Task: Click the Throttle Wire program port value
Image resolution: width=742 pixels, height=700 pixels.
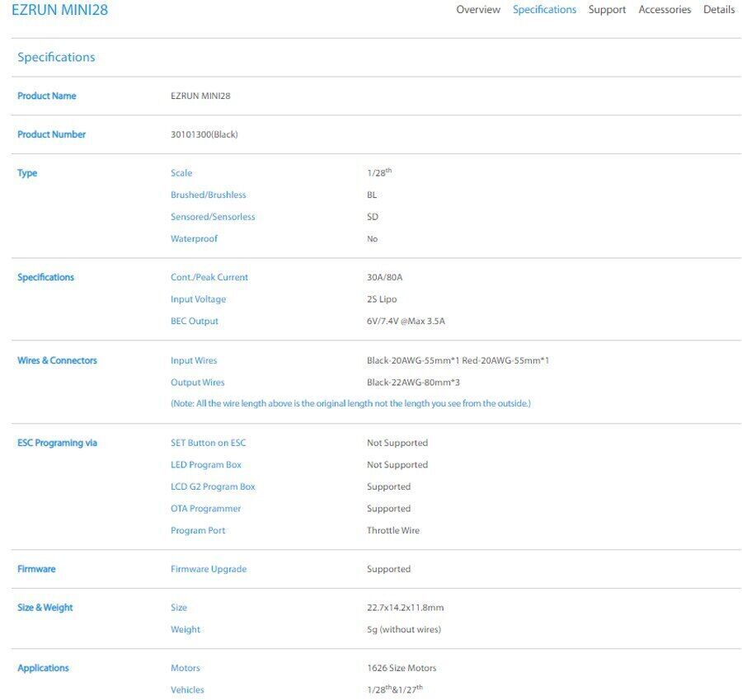Action: tap(392, 531)
